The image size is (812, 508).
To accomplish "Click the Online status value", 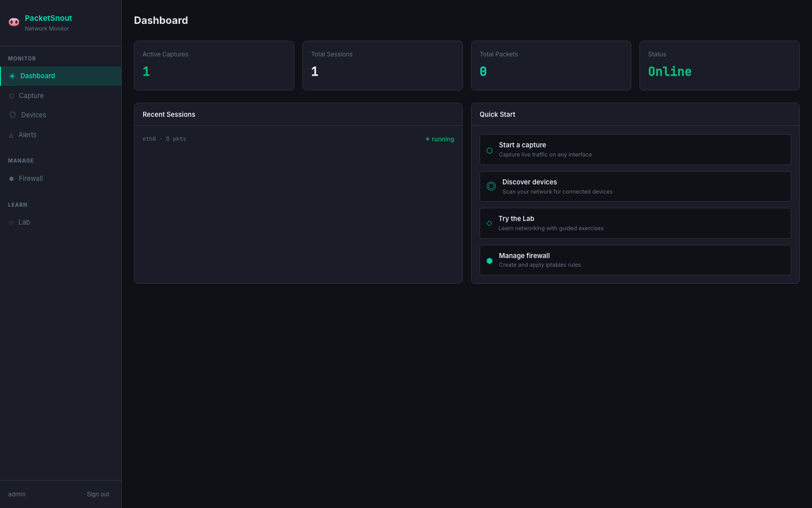I will coord(669,72).
